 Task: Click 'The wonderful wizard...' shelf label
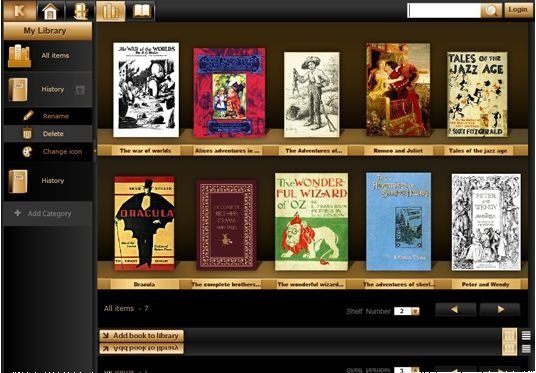[310, 284]
